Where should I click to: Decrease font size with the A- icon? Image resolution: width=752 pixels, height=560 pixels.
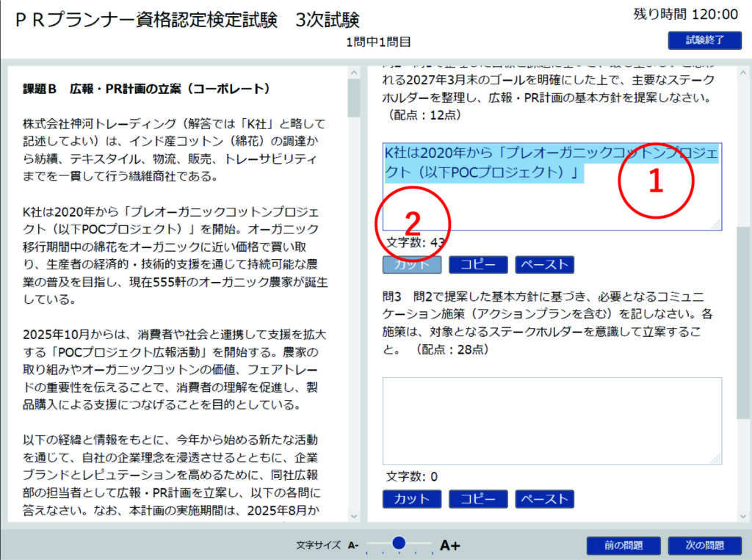pyautogui.click(x=353, y=545)
